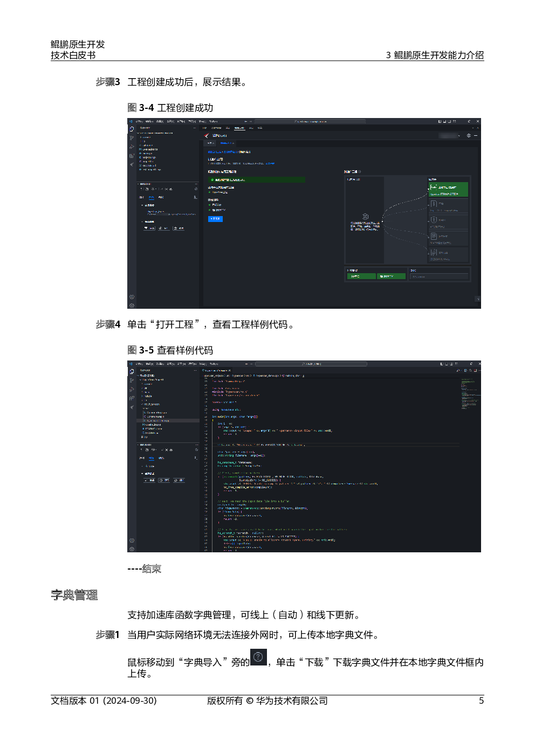Open Run and Debug icon in Figure 3-5

coord(131,389)
